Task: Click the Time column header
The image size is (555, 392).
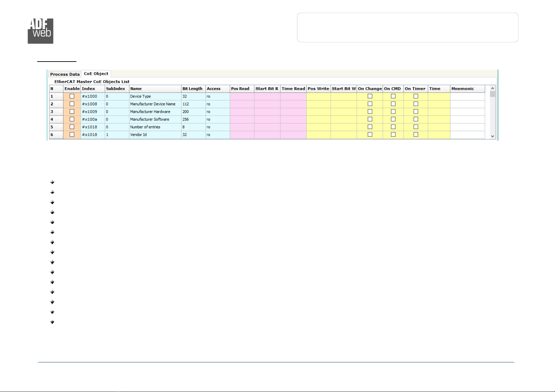Action: point(439,89)
